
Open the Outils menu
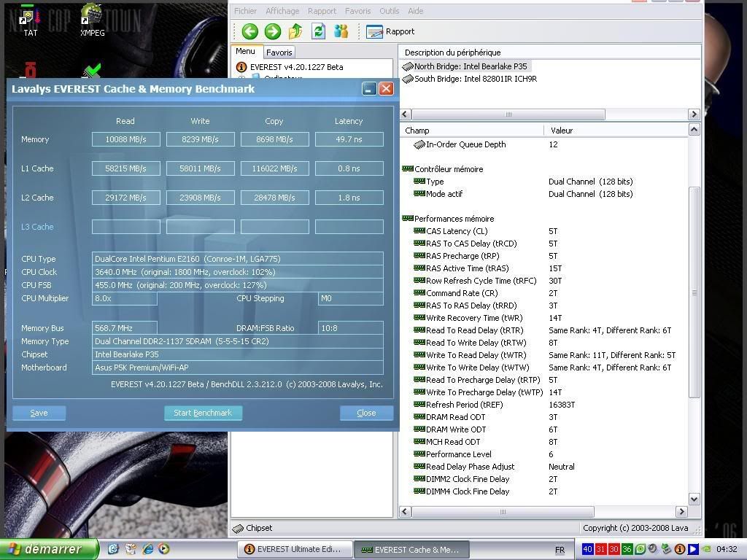[x=389, y=11]
